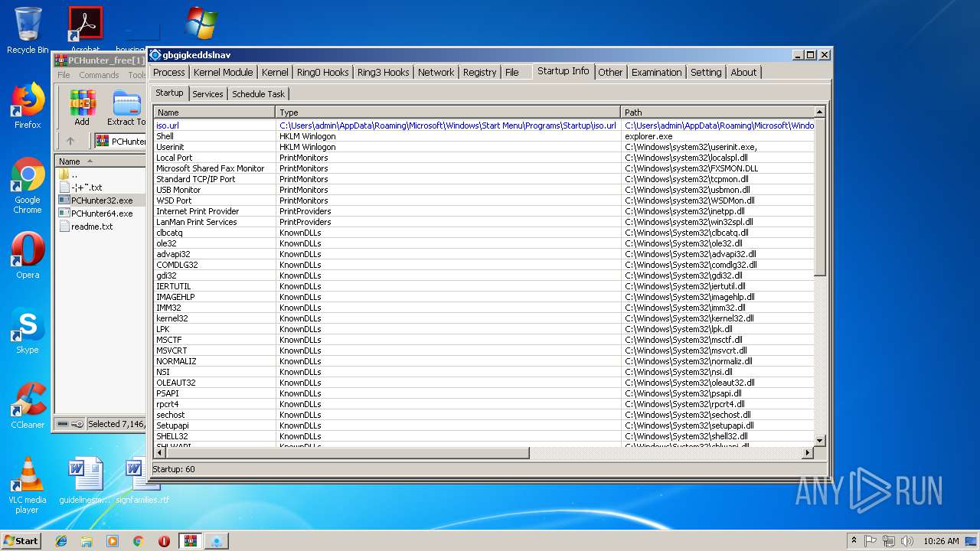Open the Registry tab
Image resolution: width=980 pixels, height=551 pixels.
(x=479, y=72)
